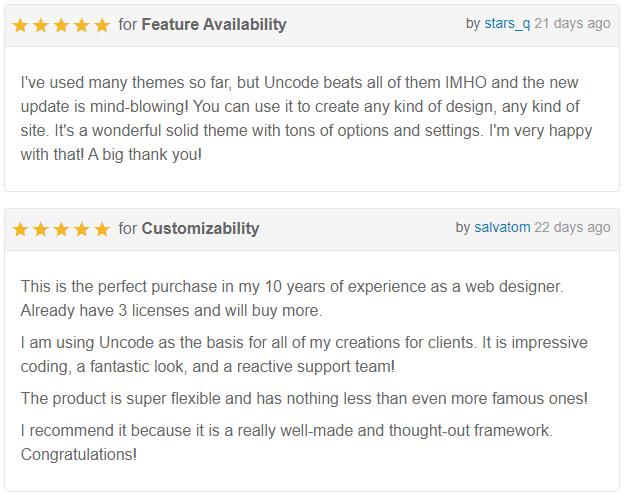
Task: Click the review text starting 'I've used many themes'
Action: point(306,118)
